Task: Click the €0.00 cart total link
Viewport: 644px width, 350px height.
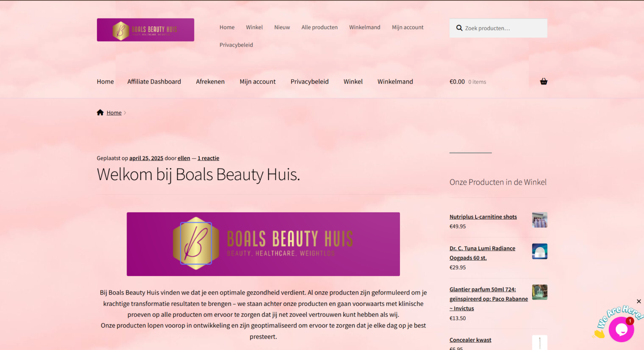Action: click(x=457, y=82)
